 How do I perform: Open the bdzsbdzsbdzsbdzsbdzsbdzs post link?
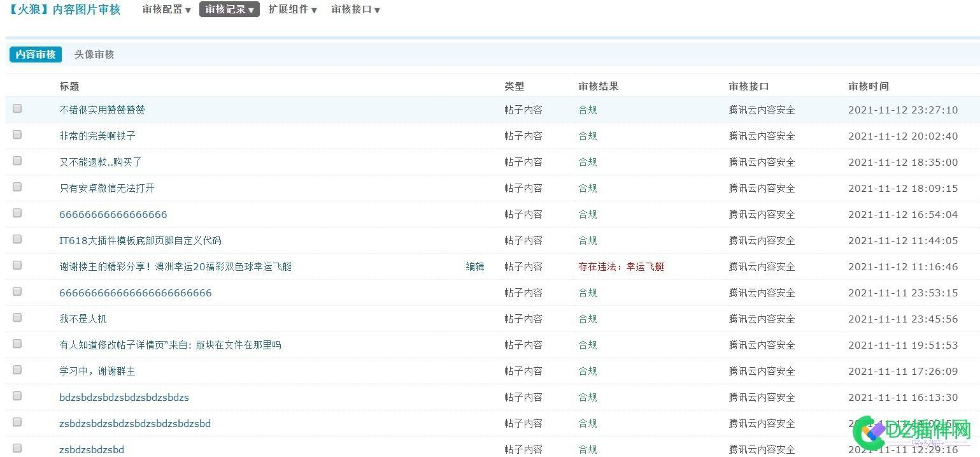click(x=124, y=397)
